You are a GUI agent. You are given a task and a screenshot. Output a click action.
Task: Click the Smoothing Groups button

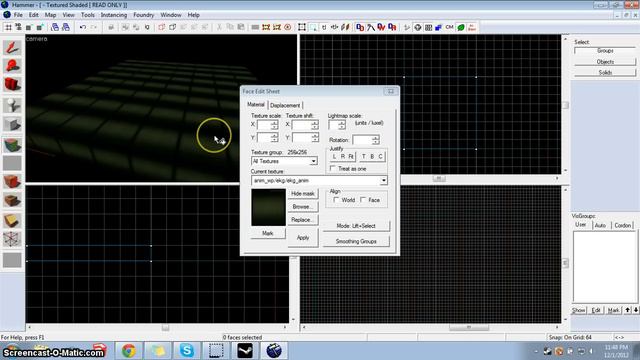[x=356, y=241]
